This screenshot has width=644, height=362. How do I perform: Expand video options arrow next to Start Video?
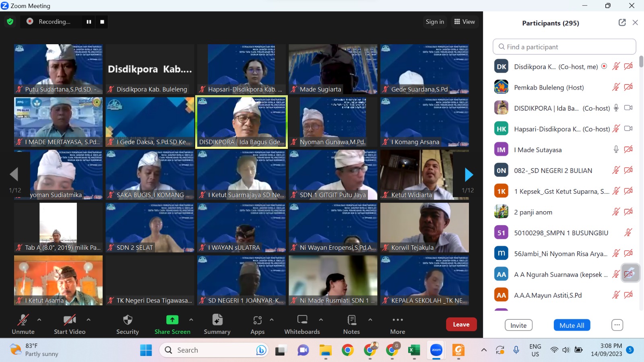coord(89,320)
